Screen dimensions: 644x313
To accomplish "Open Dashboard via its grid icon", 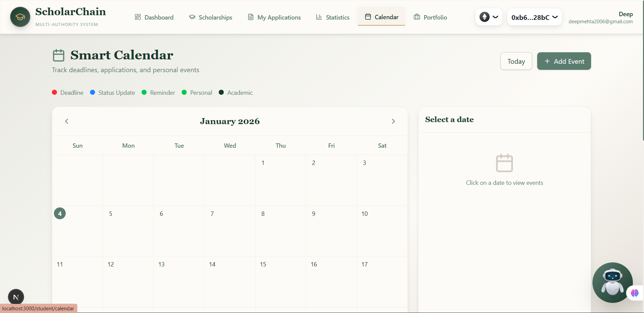I will (x=137, y=17).
